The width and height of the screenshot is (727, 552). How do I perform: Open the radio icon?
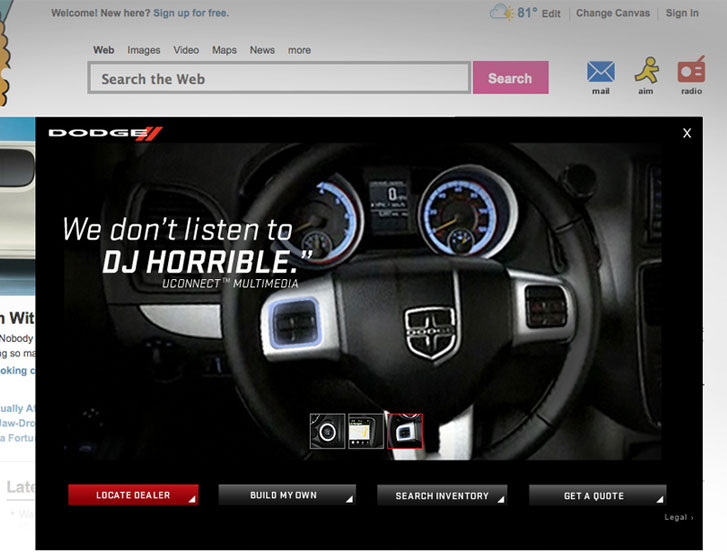[x=691, y=71]
